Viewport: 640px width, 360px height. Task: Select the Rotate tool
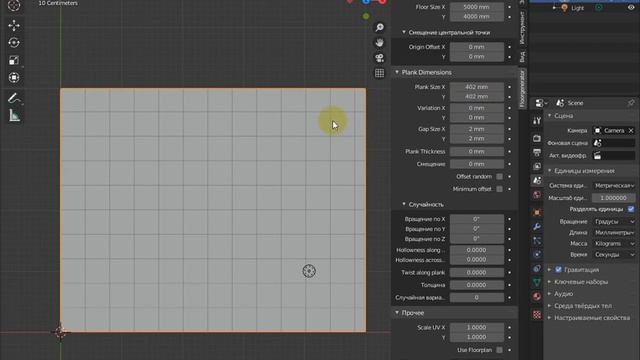point(14,43)
